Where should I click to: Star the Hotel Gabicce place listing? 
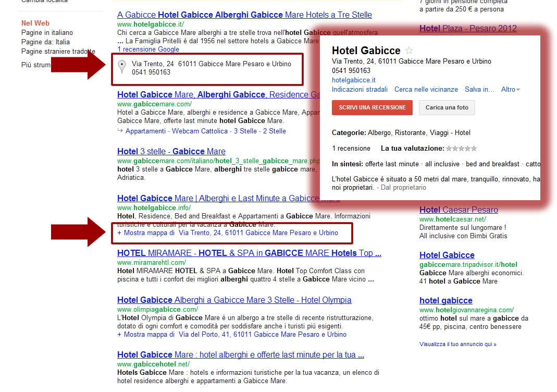tap(409, 51)
